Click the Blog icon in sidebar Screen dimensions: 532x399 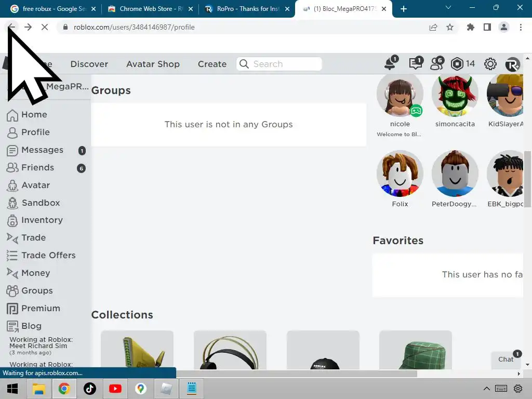12,326
